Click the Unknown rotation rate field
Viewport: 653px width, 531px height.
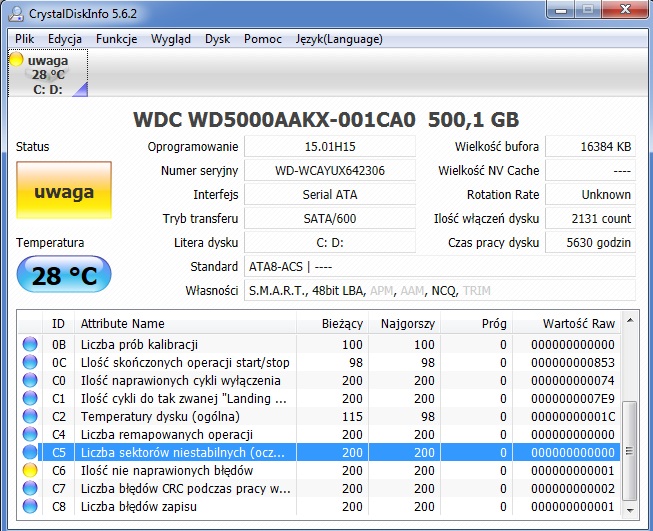click(591, 194)
